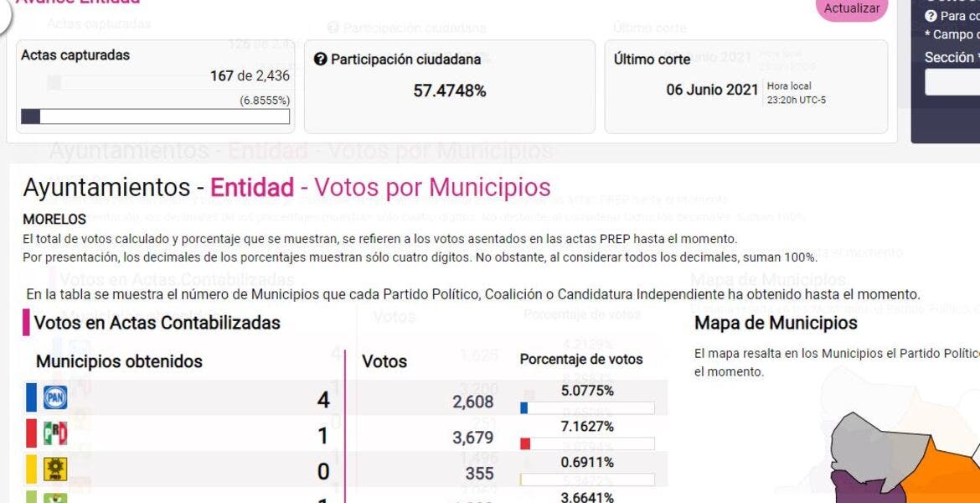Click the PRD party logo

click(x=55, y=469)
